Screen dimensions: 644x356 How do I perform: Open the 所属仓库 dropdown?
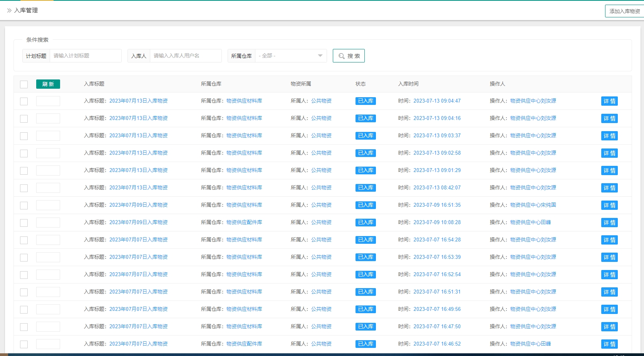(291, 56)
